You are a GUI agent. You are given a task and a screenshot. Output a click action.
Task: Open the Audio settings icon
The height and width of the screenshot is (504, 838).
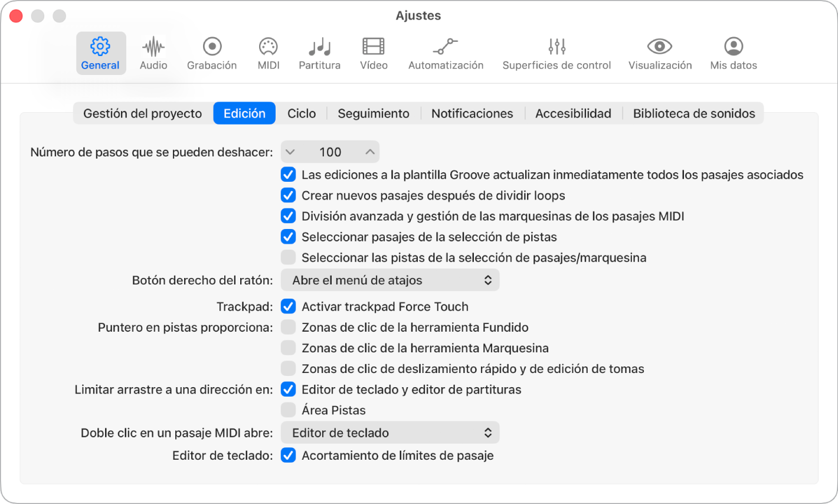point(153,53)
